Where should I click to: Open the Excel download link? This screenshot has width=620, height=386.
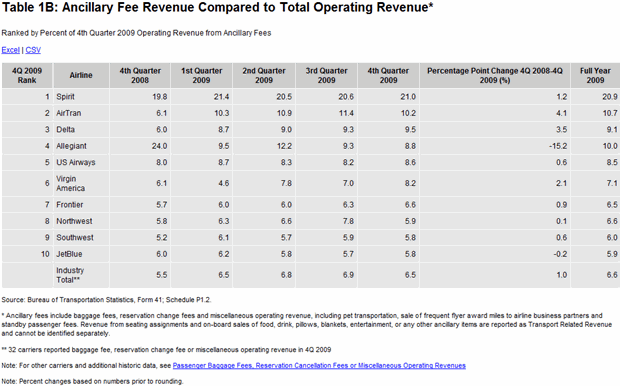point(10,50)
